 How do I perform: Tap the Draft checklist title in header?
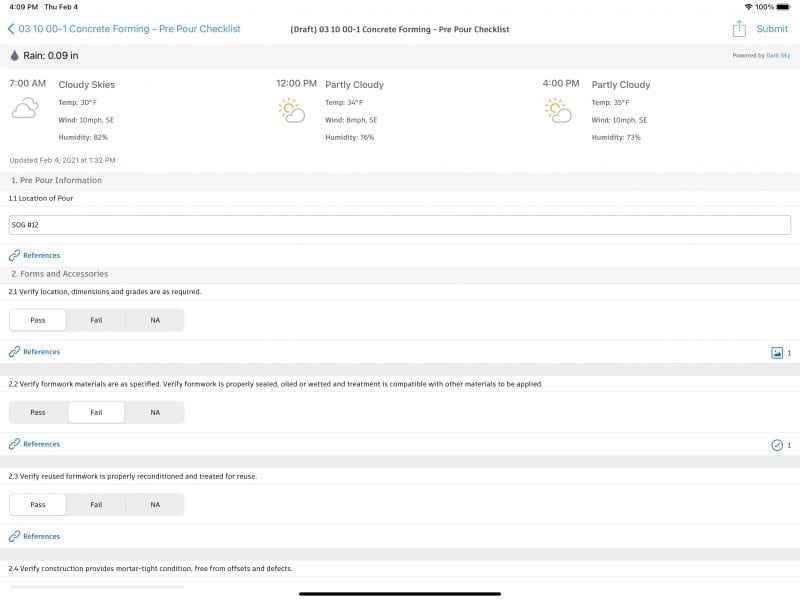(399, 29)
